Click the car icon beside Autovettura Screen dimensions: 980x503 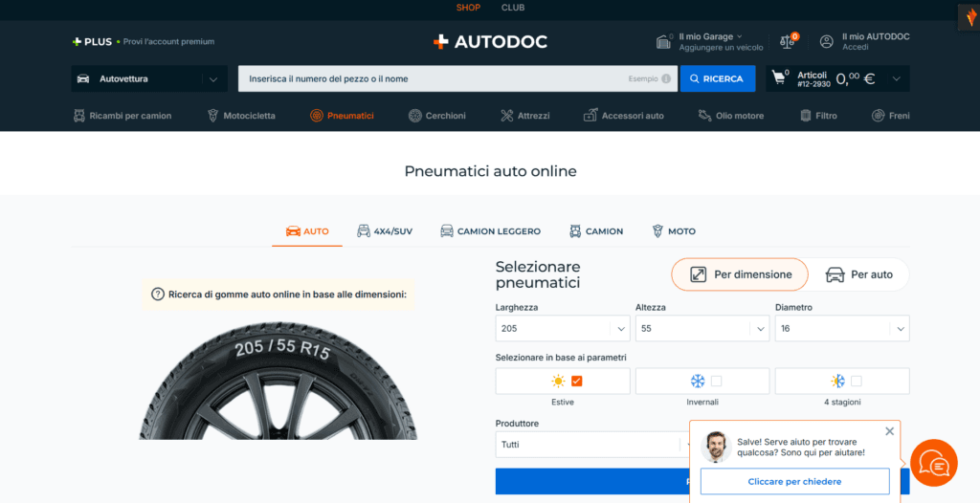[83, 78]
